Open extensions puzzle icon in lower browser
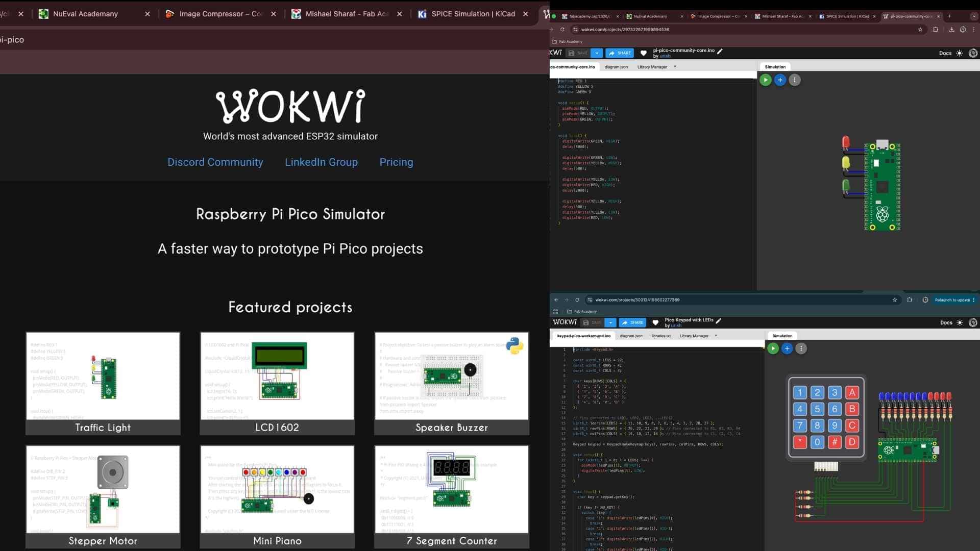The image size is (980, 551). (910, 300)
